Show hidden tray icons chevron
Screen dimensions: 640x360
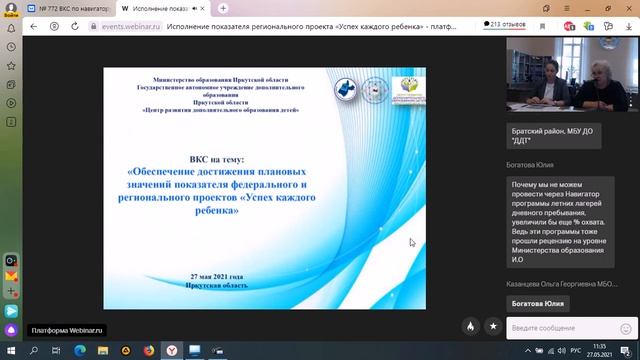527,351
